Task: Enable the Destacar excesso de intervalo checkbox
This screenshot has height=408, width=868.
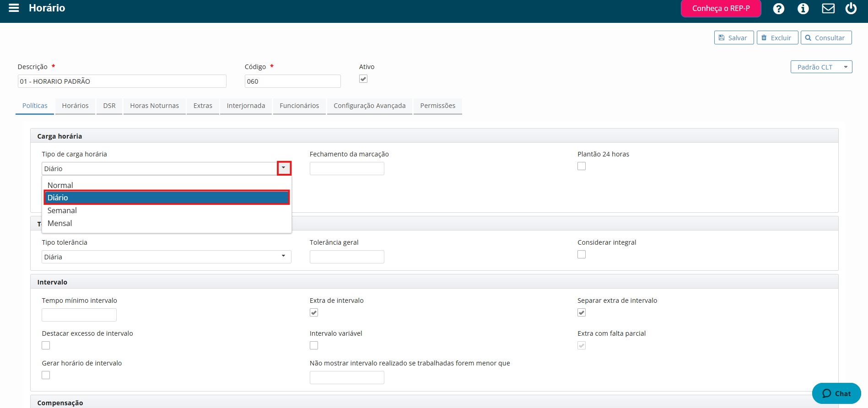Action: pyautogui.click(x=46, y=345)
